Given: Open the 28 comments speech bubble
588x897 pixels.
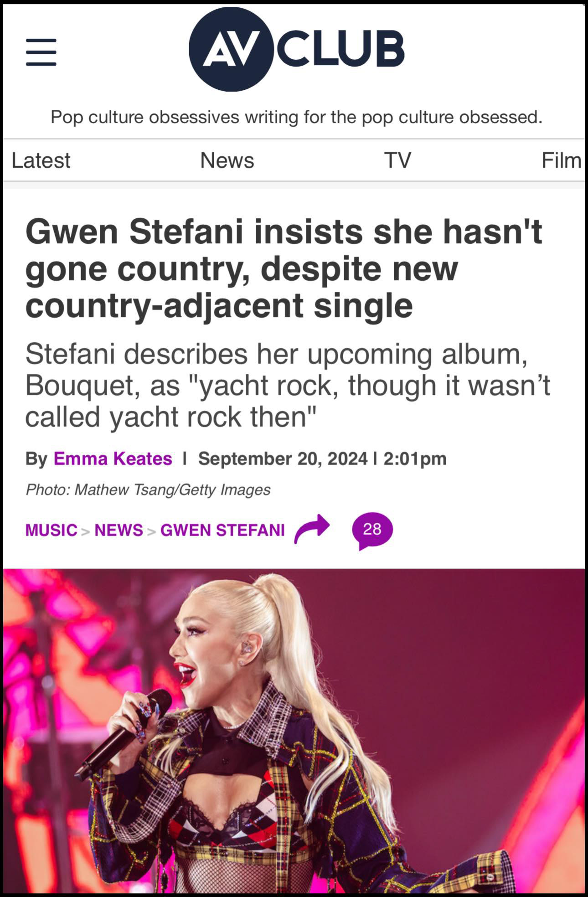Looking at the screenshot, I should [x=372, y=531].
